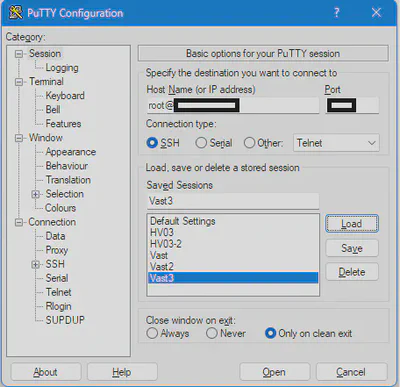Open the Logging category
The width and height of the screenshot is (400, 387).
point(62,68)
